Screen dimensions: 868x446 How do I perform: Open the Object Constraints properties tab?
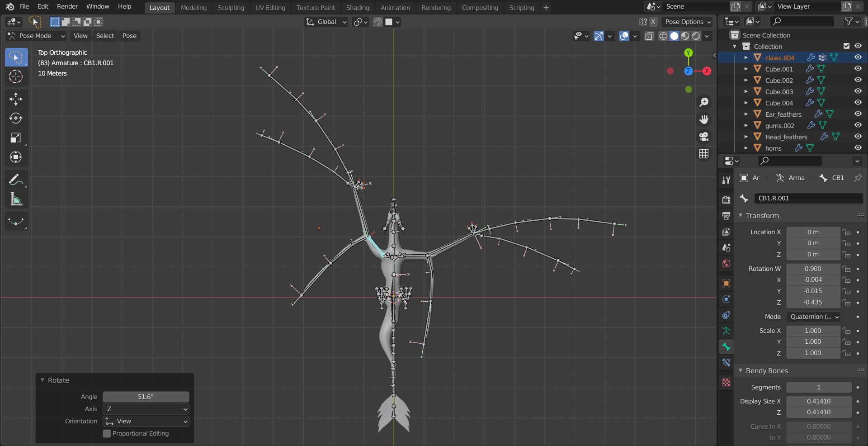pyautogui.click(x=726, y=315)
